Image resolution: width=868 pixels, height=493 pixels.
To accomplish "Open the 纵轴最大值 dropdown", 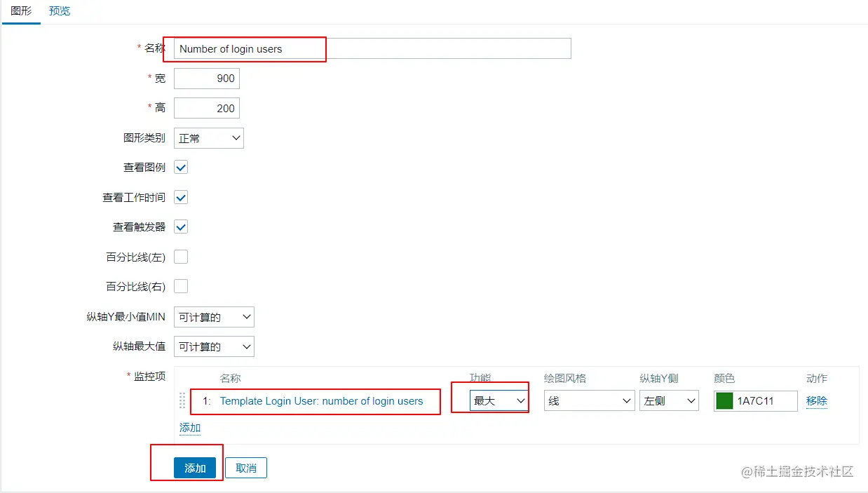I will click(214, 346).
